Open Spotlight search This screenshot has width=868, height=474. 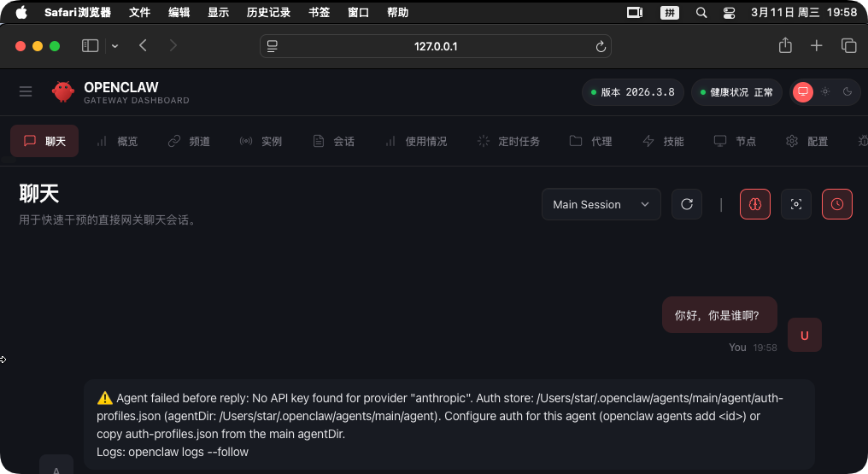(x=701, y=12)
